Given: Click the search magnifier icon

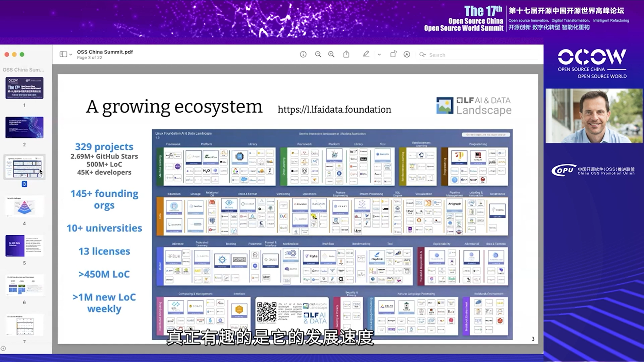Looking at the screenshot, I should point(422,55).
